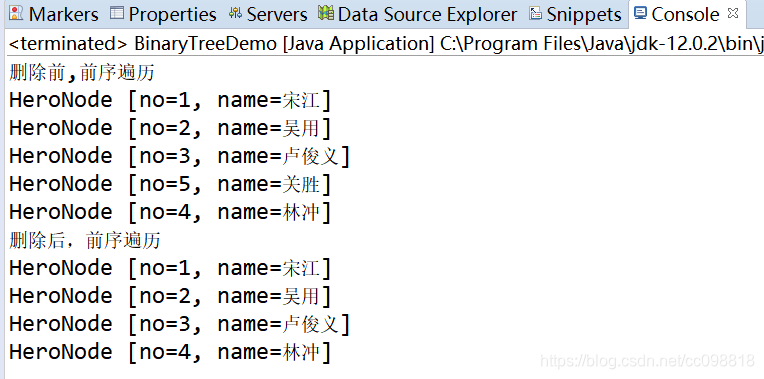The height and width of the screenshot is (379, 764).
Task: Click the Markers tab icon
Action: (16, 13)
